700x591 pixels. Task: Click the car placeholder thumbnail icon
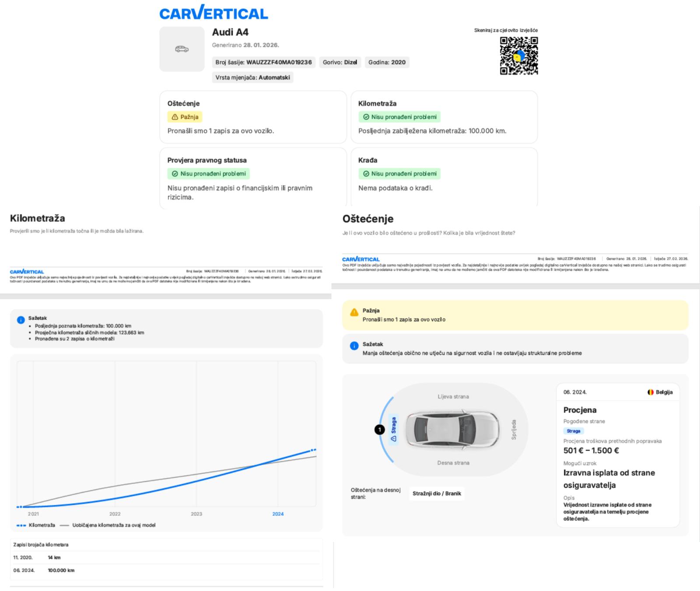tap(182, 49)
